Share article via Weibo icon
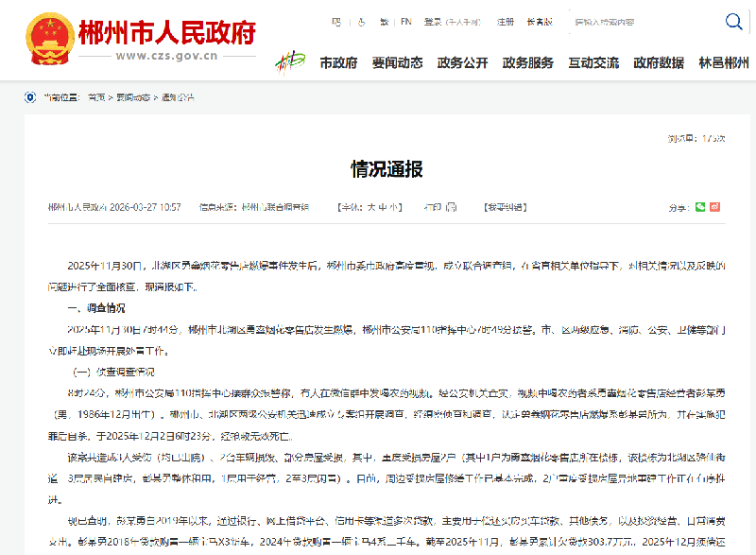Screen dimensions: 756x555 coord(715,206)
